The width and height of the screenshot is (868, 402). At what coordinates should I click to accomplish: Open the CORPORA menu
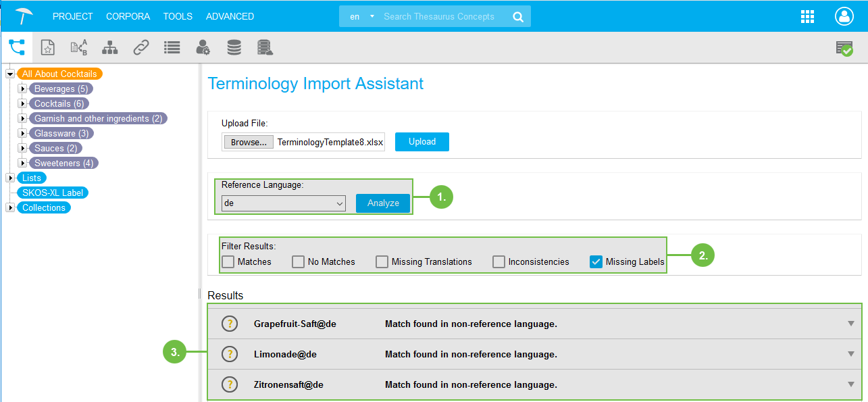point(128,16)
